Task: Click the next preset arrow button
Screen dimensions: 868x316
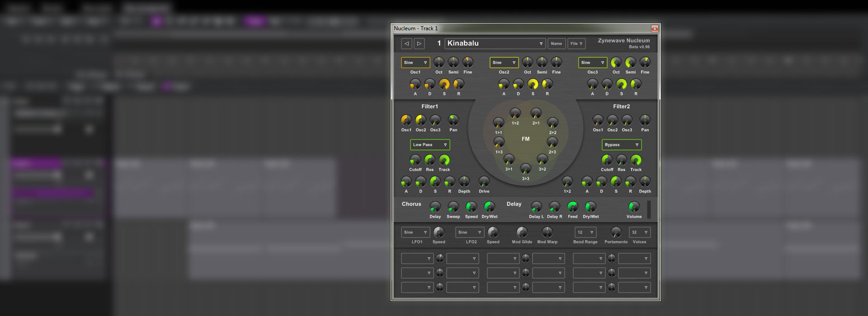Action: coord(419,43)
